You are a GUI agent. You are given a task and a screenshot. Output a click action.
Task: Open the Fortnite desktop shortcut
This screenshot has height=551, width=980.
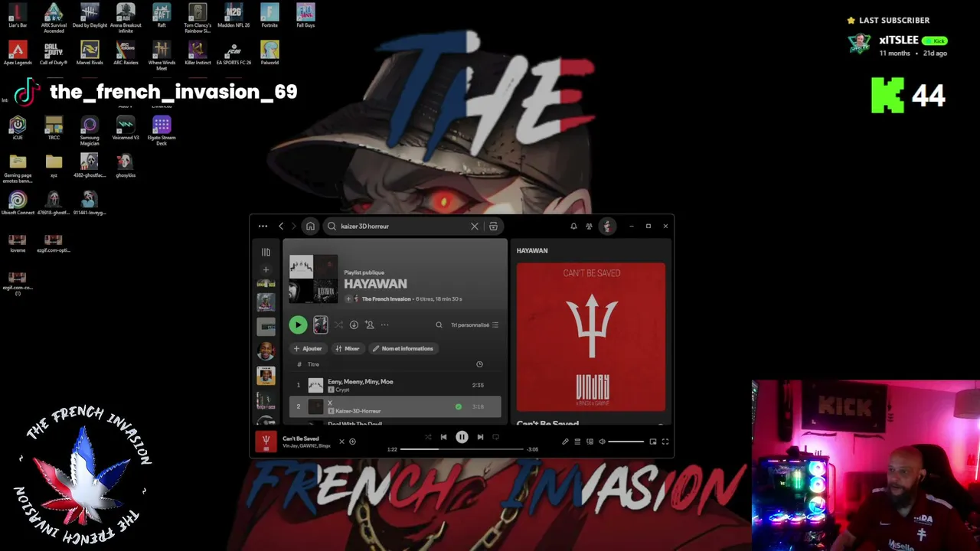pos(269,15)
